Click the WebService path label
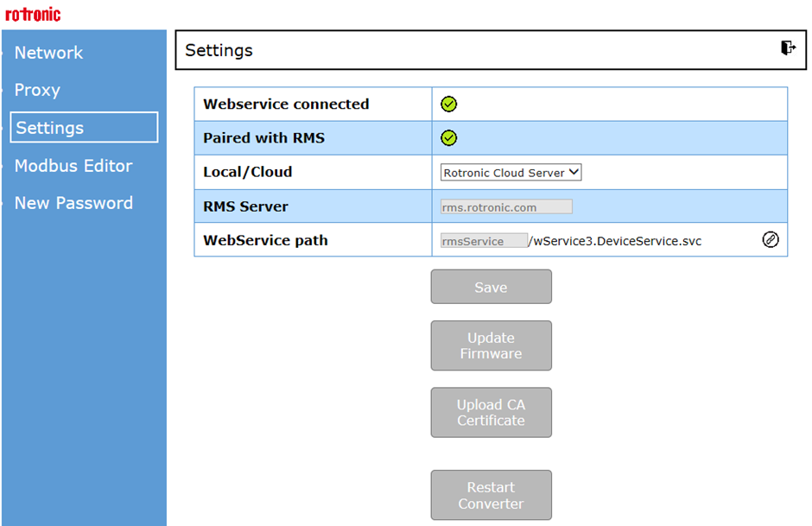The width and height of the screenshot is (812, 526). click(x=265, y=240)
